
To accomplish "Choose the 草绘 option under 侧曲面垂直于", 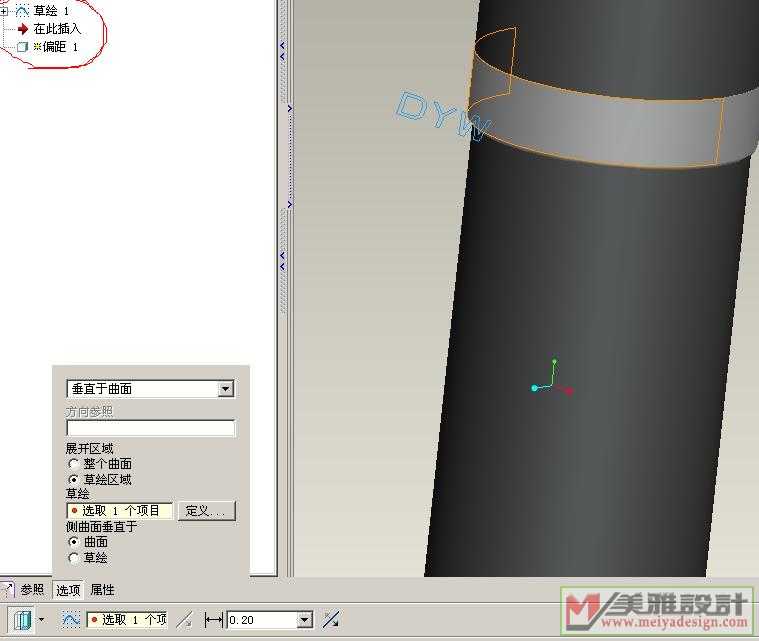I will coord(73,557).
